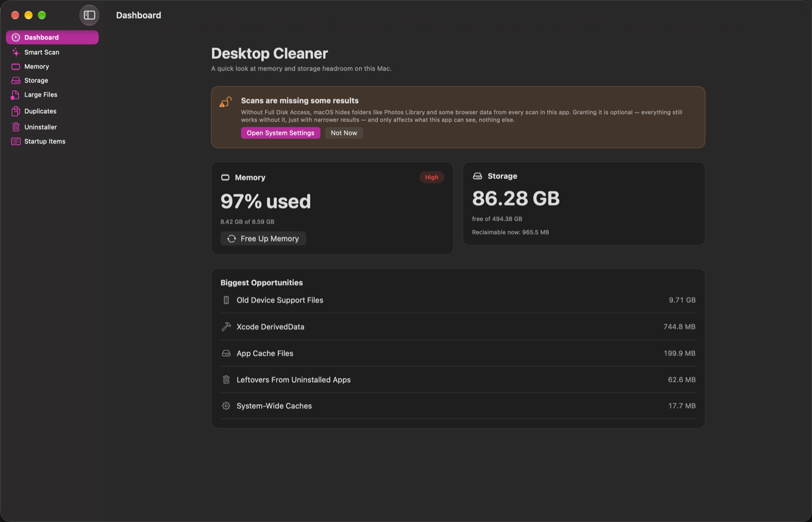812x522 pixels.
Task: Open the Duplicates section
Action: 52,111
